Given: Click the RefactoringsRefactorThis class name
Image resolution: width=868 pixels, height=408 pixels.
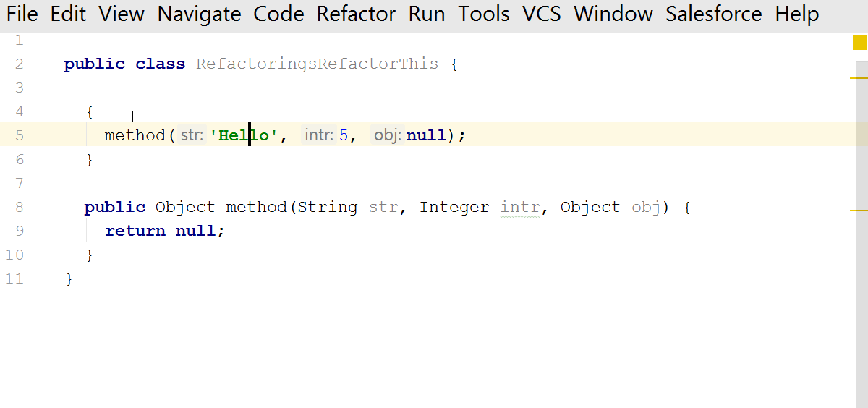Looking at the screenshot, I should (x=317, y=64).
